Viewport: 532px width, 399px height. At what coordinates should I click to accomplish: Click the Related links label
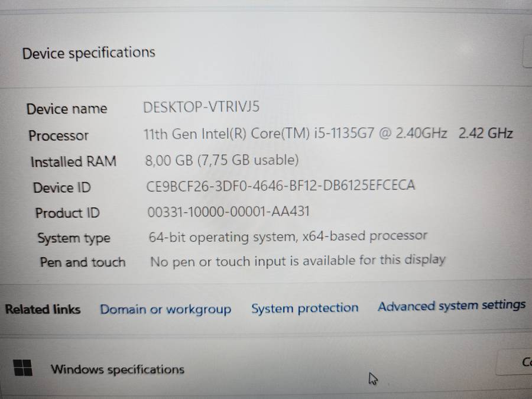43,309
